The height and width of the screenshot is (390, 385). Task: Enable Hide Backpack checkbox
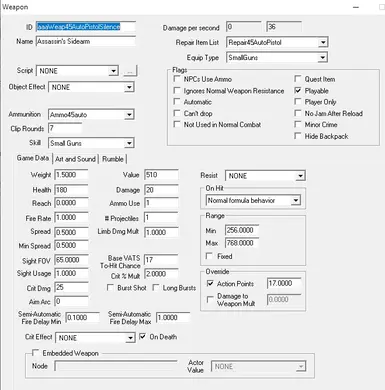[298, 136]
